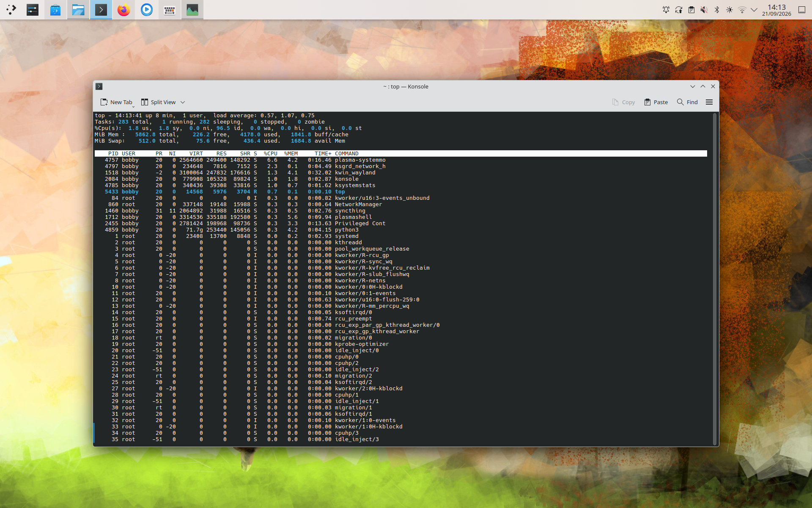Click the Copy toolbar button

pyautogui.click(x=623, y=102)
